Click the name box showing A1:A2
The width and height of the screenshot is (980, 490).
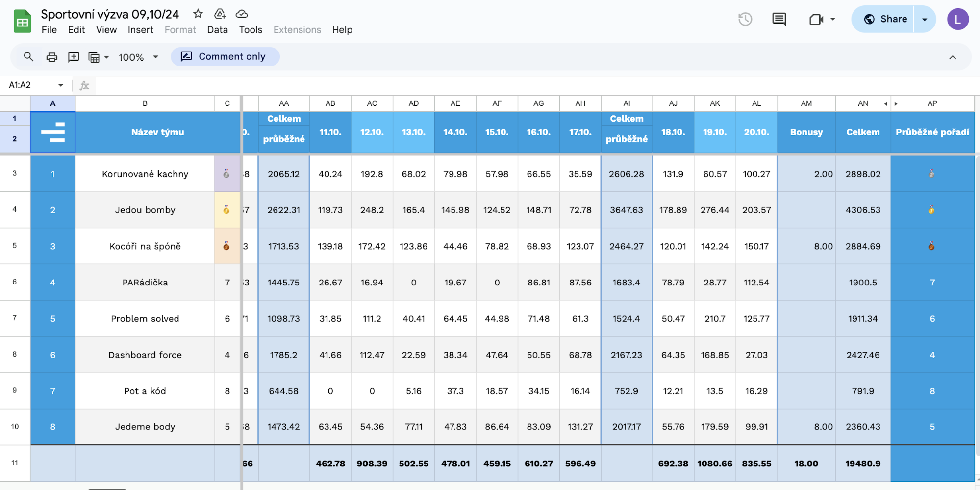point(29,85)
